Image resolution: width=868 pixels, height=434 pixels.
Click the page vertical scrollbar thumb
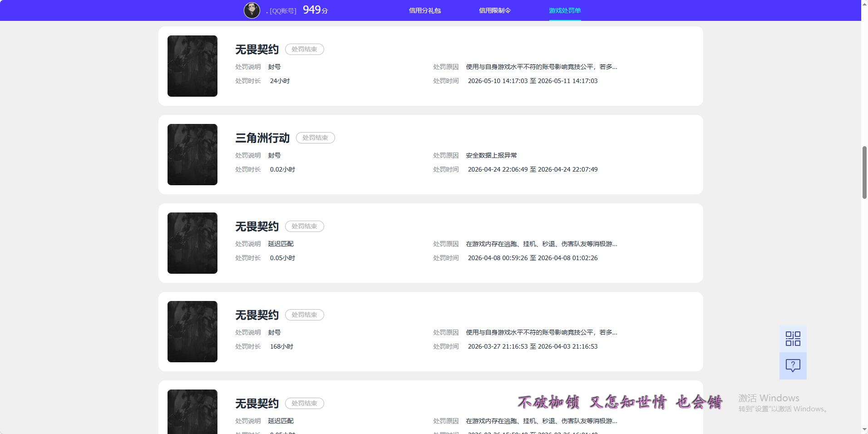click(x=864, y=173)
